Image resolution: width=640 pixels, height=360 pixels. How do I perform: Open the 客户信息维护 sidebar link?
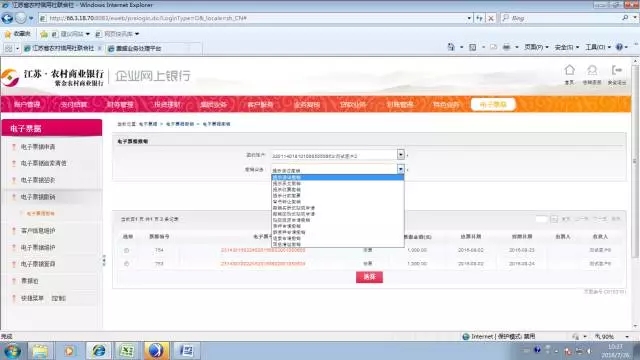(38, 231)
